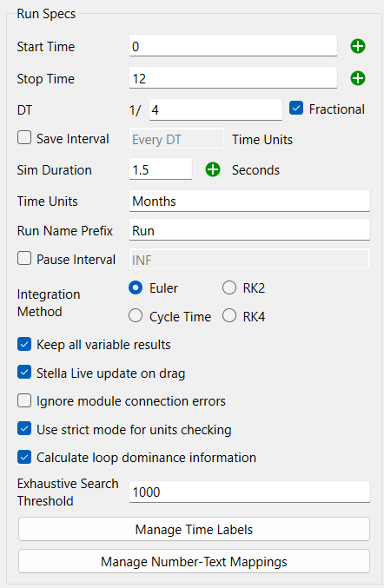Enable the Save Interval checkbox
Image resolution: width=384 pixels, height=588 pixels.
[x=24, y=137]
